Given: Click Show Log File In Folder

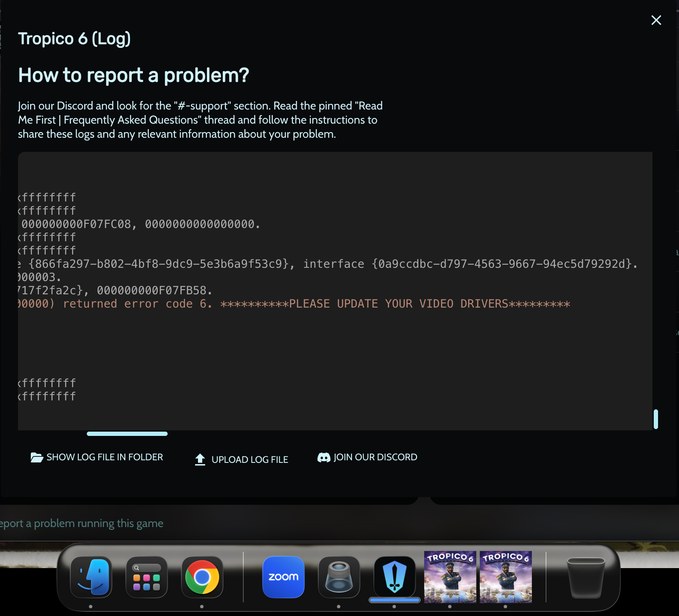Looking at the screenshot, I should click(97, 457).
